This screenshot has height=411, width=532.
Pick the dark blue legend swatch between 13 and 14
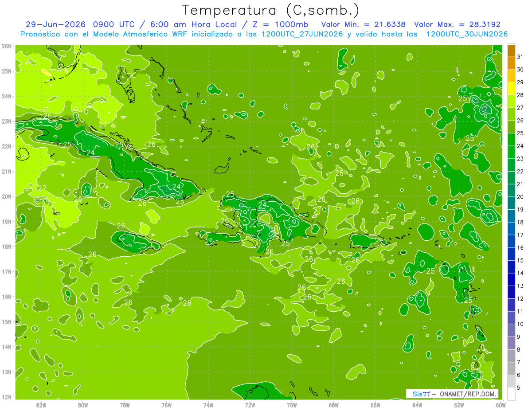511,279
